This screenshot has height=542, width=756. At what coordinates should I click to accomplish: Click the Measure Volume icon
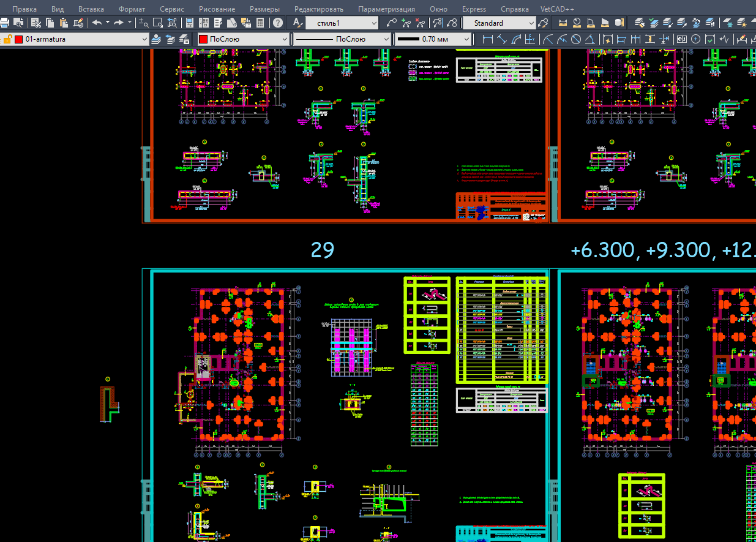coord(619,23)
